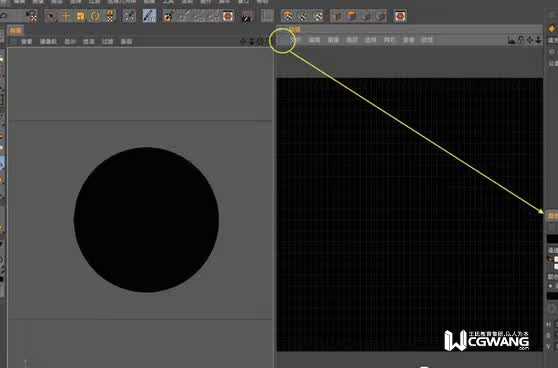Open 面板 menu in the 3D viewport

(x=126, y=42)
